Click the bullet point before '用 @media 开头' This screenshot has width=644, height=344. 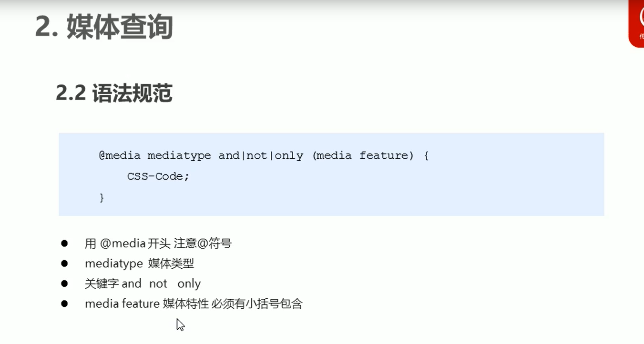[x=64, y=243]
